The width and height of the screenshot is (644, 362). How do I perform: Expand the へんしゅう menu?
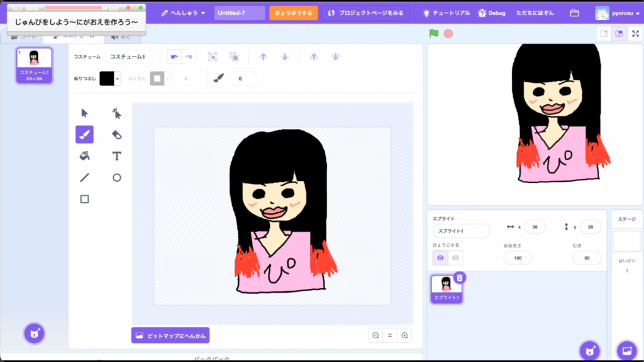pyautogui.click(x=183, y=13)
